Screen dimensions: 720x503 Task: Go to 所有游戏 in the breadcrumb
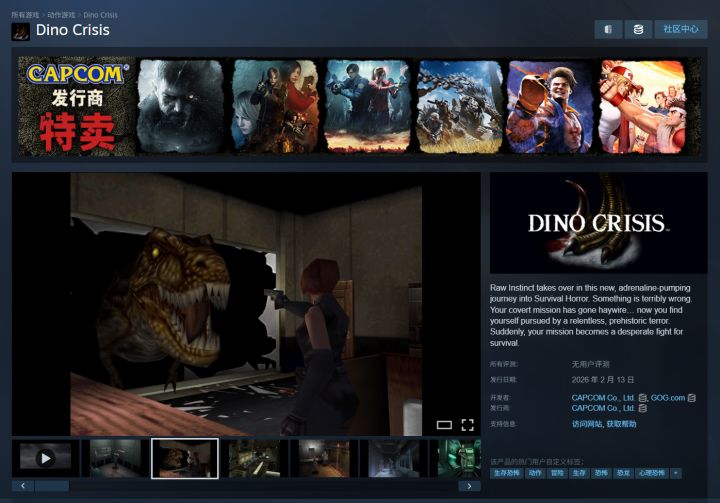coord(25,15)
